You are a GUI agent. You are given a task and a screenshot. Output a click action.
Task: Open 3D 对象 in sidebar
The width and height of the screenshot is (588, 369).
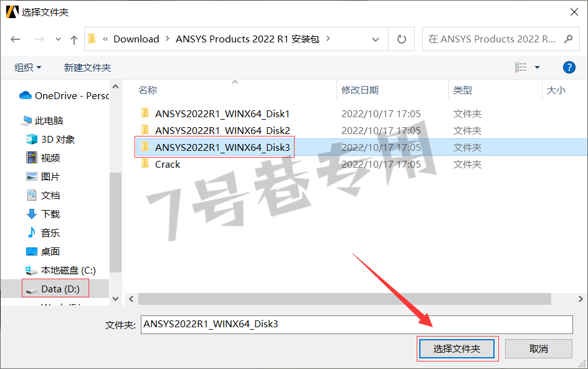[x=50, y=139]
